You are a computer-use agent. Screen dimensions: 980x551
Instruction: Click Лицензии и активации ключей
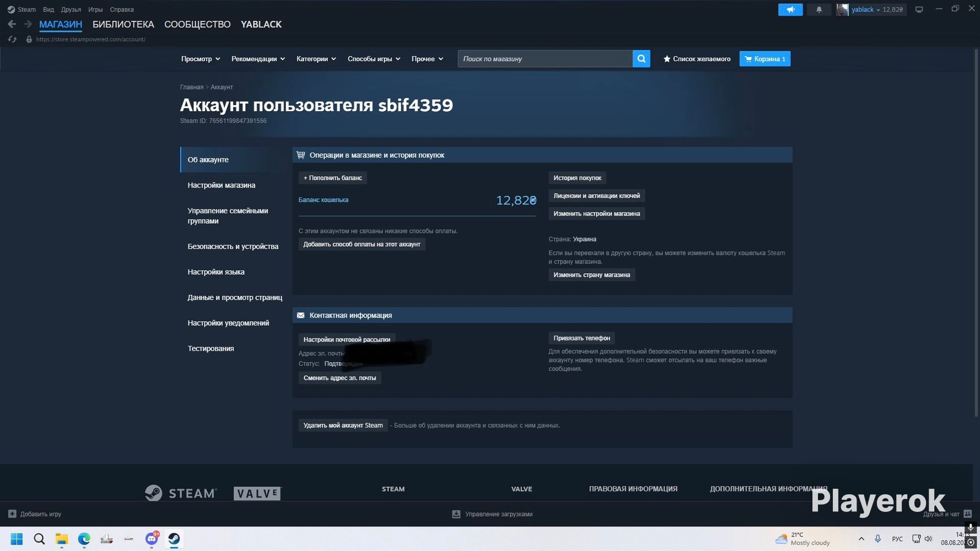[x=597, y=196]
